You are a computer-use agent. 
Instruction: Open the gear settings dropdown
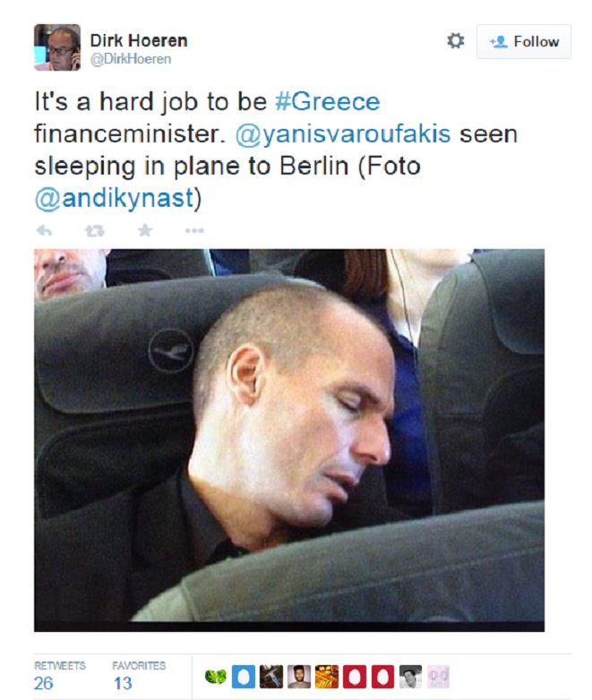coord(455,41)
